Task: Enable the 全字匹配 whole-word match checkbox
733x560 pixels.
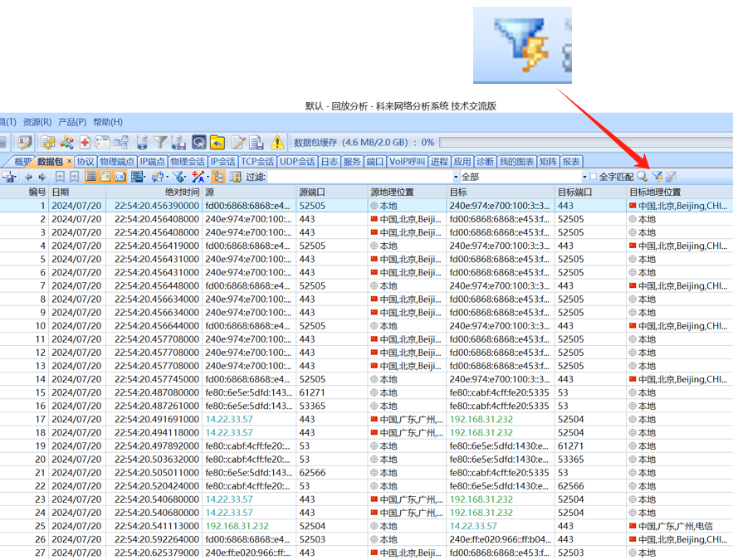Action: [x=594, y=177]
